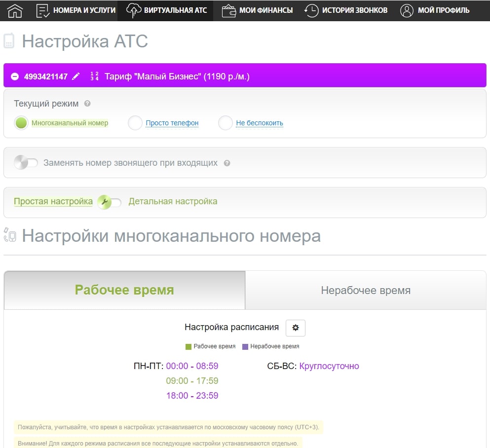Click the home icon in top navigation
Image resolution: width=490 pixels, height=448 pixels.
pyautogui.click(x=15, y=10)
